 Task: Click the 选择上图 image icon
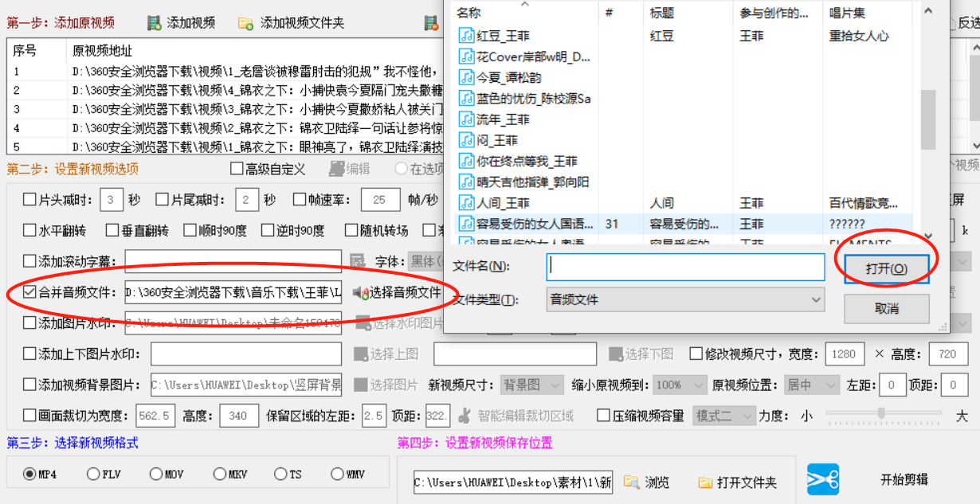pos(361,354)
